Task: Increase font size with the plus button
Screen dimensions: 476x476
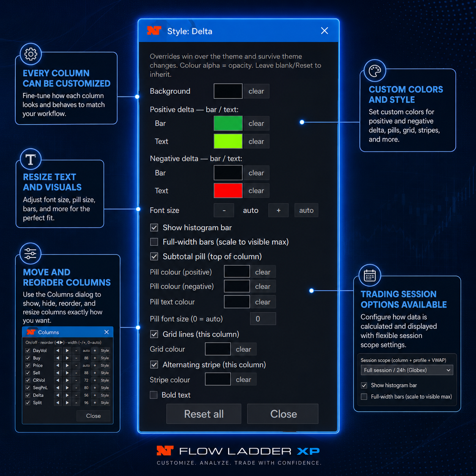Action: (279, 210)
